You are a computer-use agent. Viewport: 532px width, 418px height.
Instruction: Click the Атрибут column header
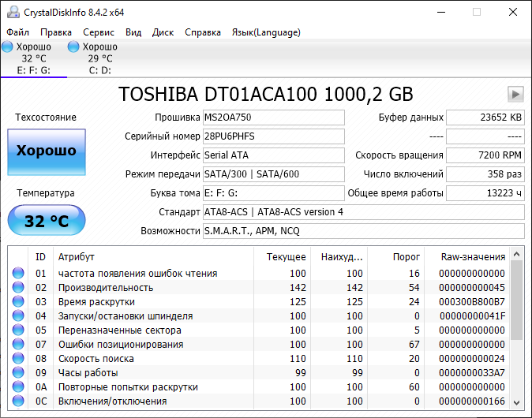(153, 257)
